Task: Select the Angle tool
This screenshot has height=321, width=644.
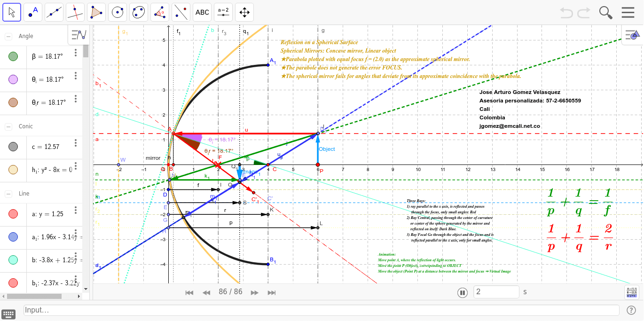Action: (160, 12)
